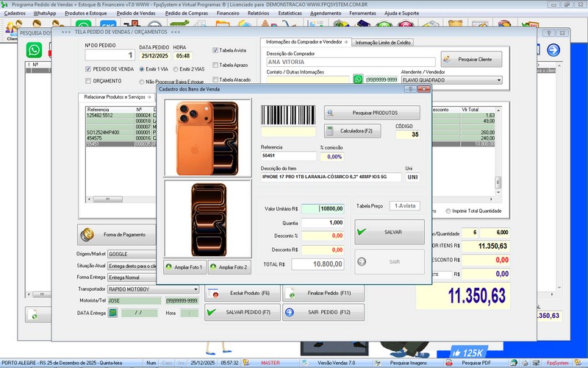The image size is (588, 368).
Task: Click the items table horizontal scrollbar thumb
Action: point(107,199)
